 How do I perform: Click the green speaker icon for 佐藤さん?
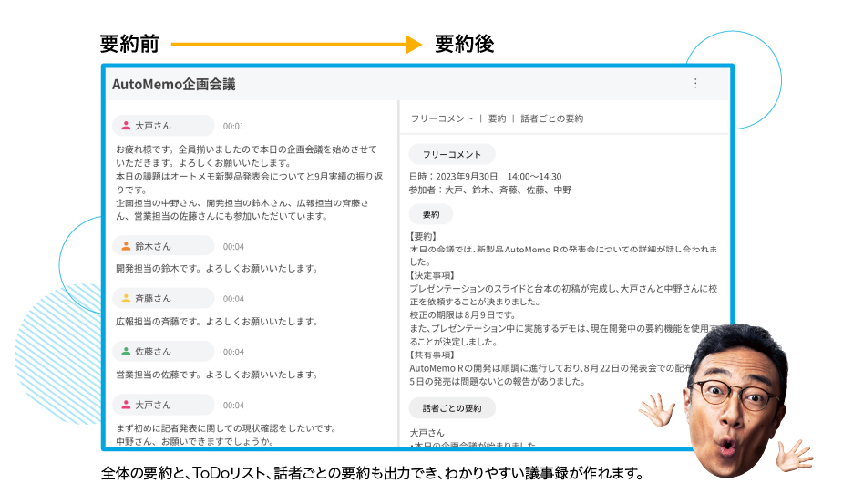(125, 351)
